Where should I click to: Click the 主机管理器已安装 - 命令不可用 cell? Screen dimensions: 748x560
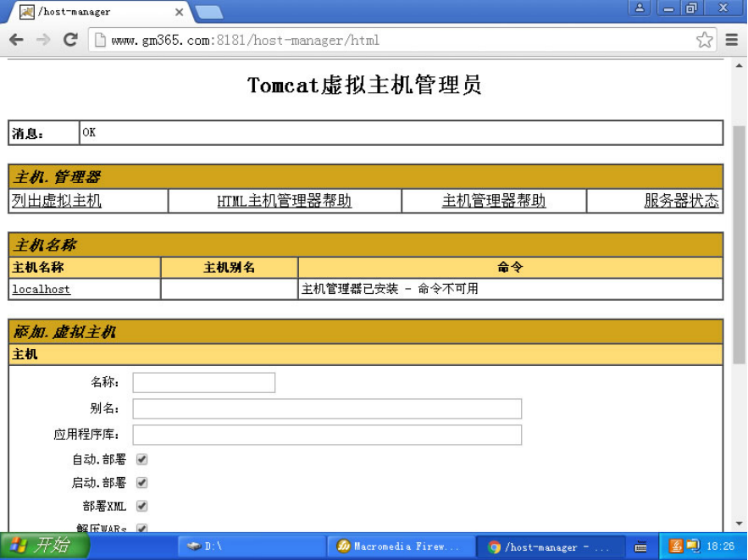[x=511, y=289]
